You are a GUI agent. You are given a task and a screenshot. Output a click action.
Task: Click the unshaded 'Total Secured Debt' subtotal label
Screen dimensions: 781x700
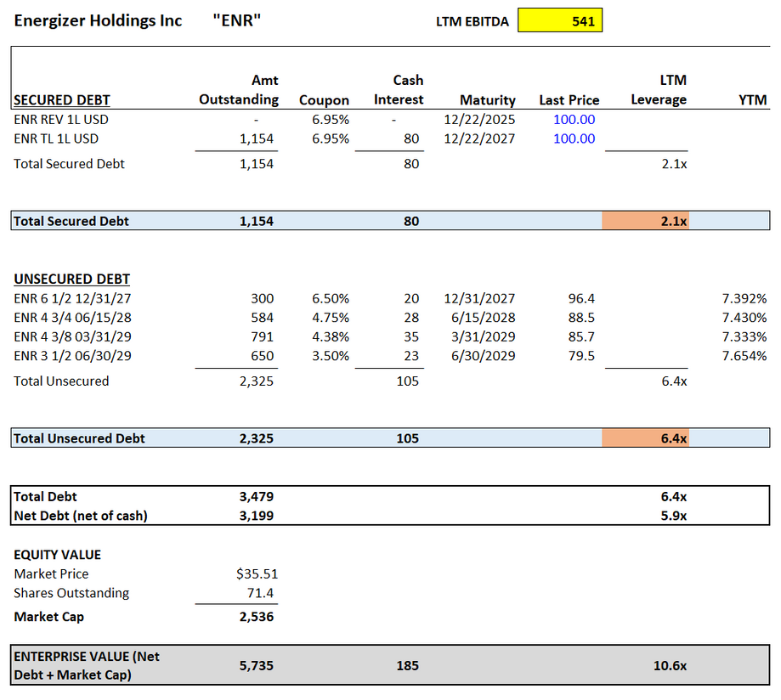click(69, 164)
